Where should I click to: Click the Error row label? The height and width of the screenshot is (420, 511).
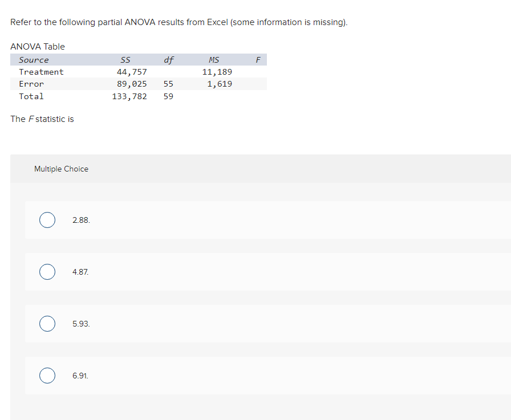coord(31,84)
